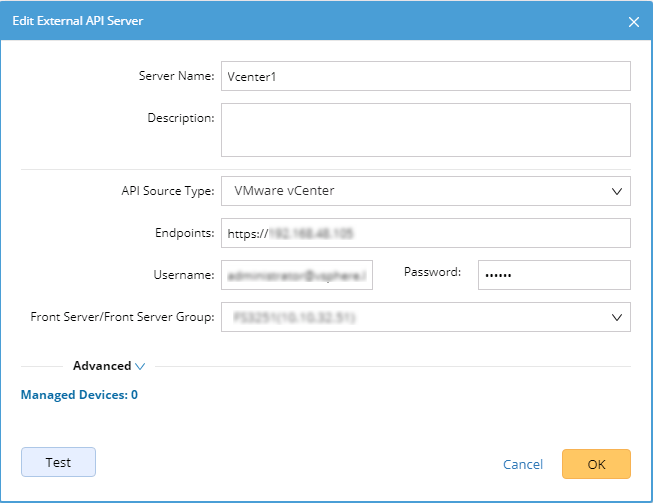Open the Front Server/Front Server Group combo box
653x503 pixels.
(425, 317)
